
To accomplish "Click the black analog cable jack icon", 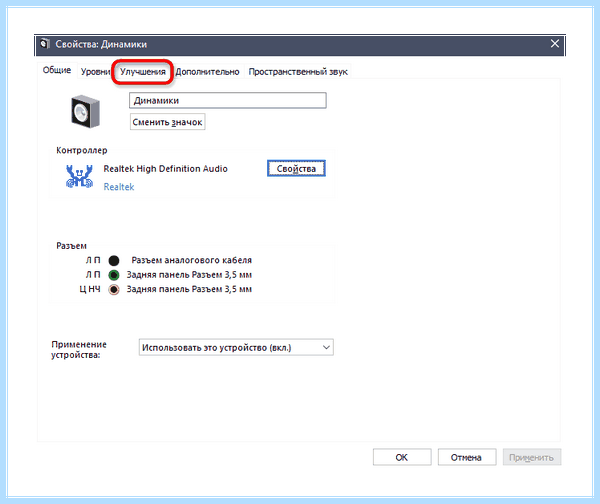I will [114, 261].
